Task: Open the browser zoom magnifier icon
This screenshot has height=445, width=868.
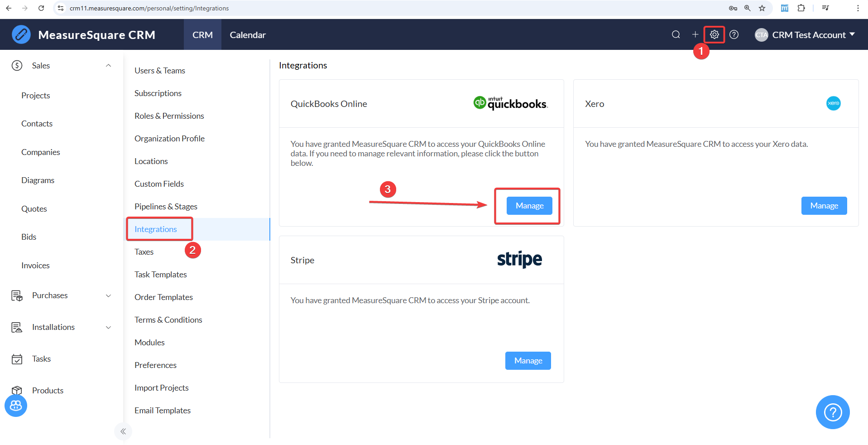Action: point(748,8)
